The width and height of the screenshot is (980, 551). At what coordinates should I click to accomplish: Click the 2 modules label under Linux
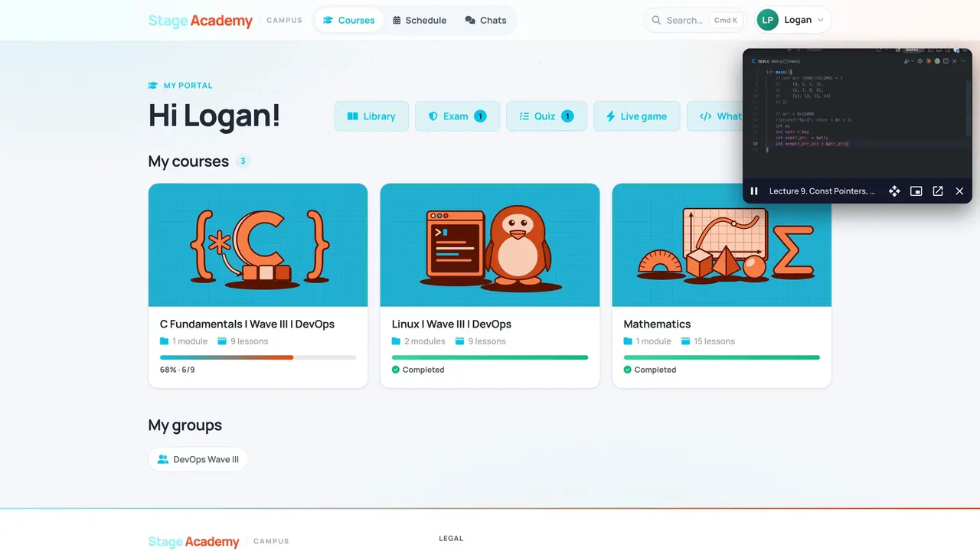424,341
